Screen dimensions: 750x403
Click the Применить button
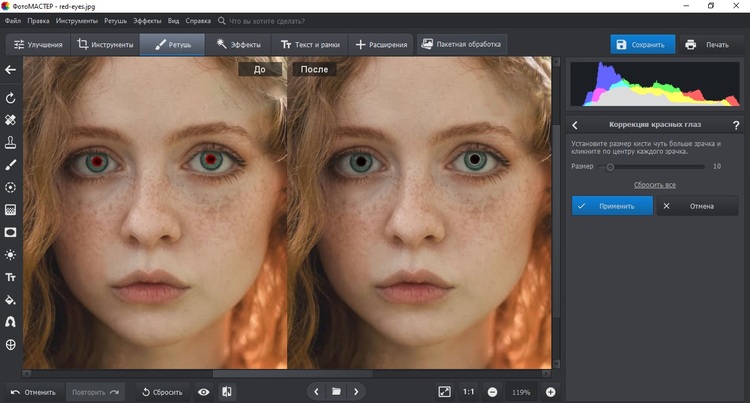click(x=612, y=206)
